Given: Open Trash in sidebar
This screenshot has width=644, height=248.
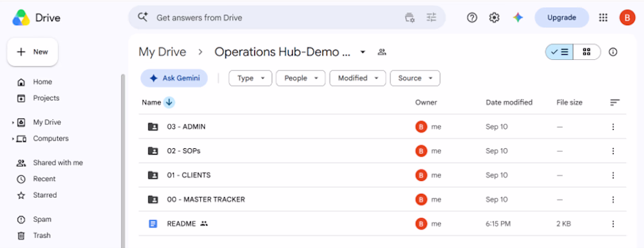Looking at the screenshot, I should click(42, 236).
